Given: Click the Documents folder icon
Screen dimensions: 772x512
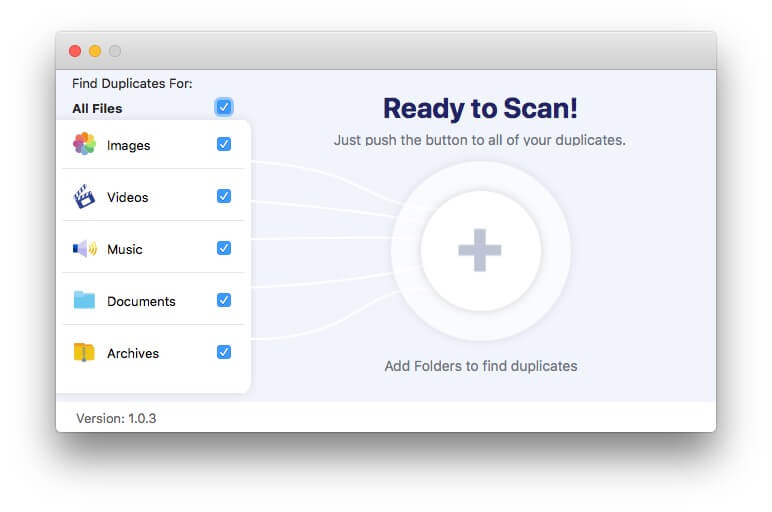Looking at the screenshot, I should [x=84, y=300].
